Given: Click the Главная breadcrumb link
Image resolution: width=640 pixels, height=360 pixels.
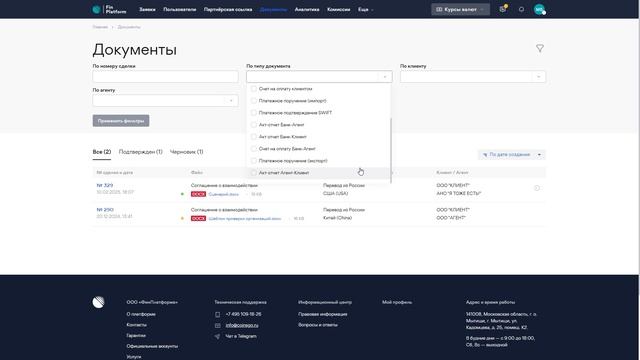Looking at the screenshot, I should coord(100,27).
